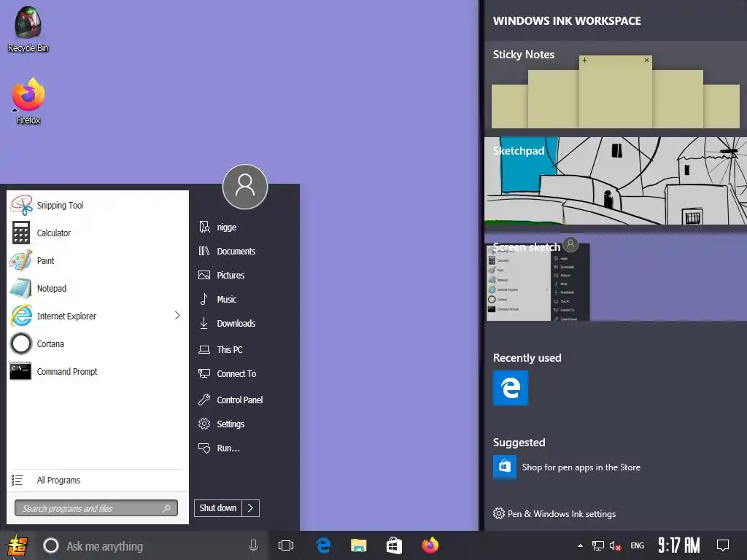Launch Snipping Tool from the start menu
Image resolution: width=747 pixels, height=560 pixels.
click(98, 205)
